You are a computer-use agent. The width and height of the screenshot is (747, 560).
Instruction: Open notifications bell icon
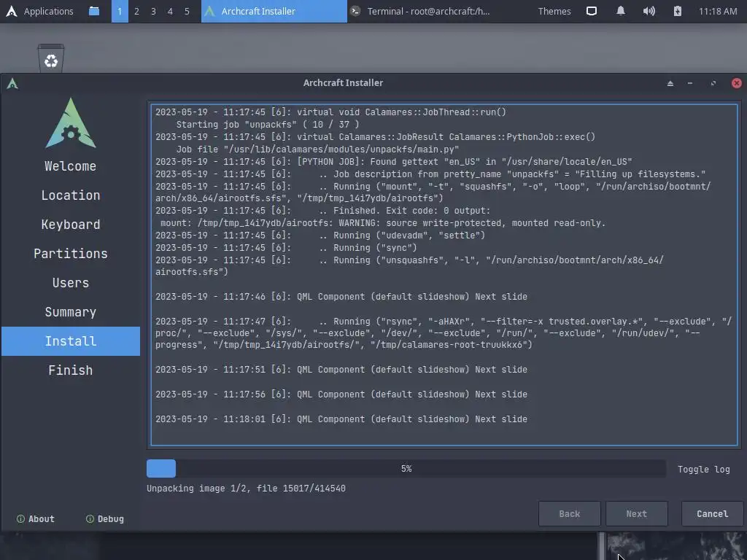(620, 11)
